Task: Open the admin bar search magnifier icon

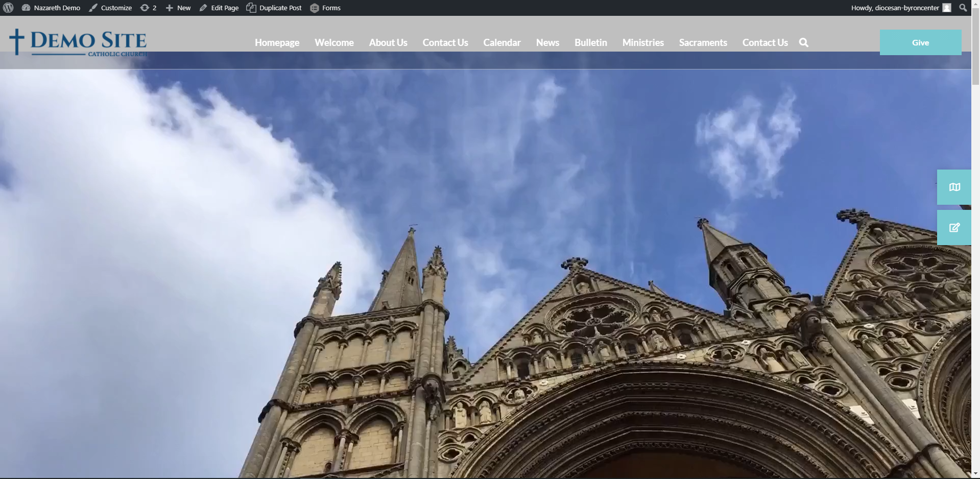Action: [963, 8]
